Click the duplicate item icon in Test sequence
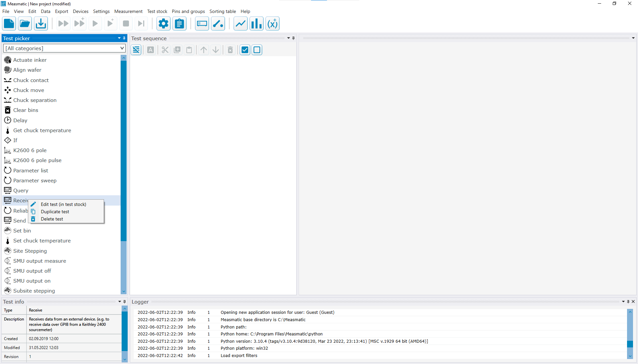This screenshot has width=638, height=364. coord(177,50)
